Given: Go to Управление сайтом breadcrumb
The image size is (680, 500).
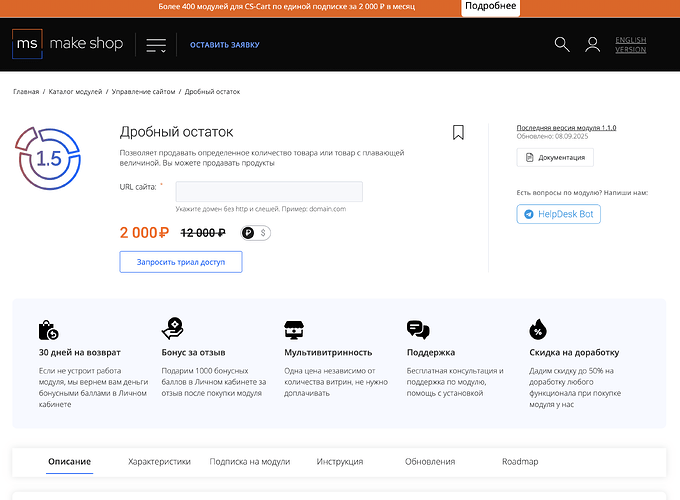Looking at the screenshot, I should click(144, 92).
